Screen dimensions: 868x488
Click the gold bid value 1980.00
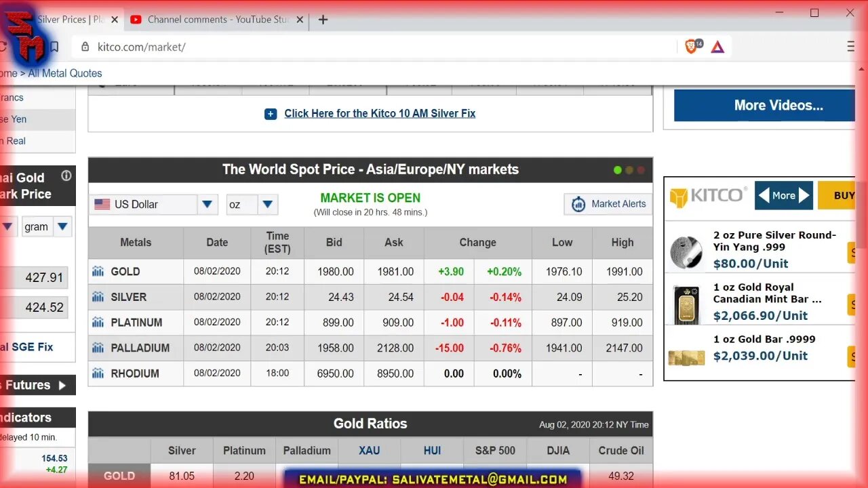click(336, 272)
